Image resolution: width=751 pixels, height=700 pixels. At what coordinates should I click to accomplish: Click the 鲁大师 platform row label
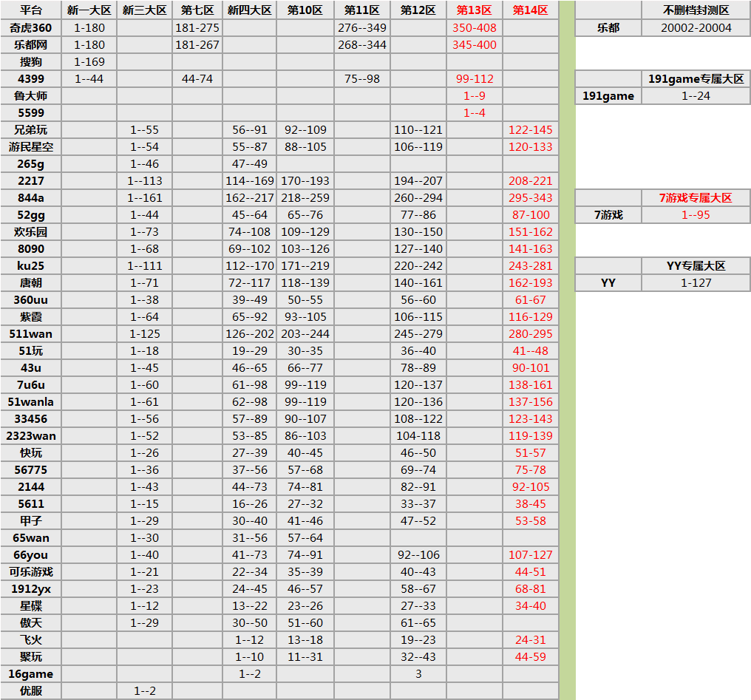pyautogui.click(x=30, y=96)
